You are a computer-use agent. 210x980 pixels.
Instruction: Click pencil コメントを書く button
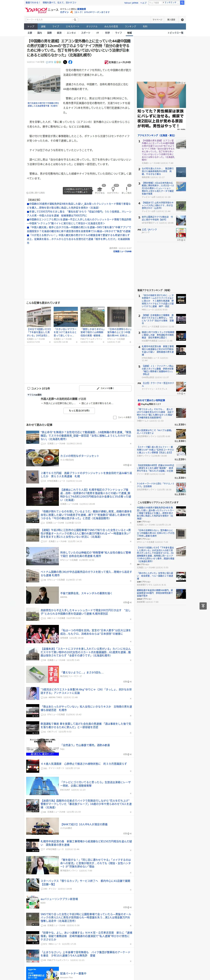point(105,388)
